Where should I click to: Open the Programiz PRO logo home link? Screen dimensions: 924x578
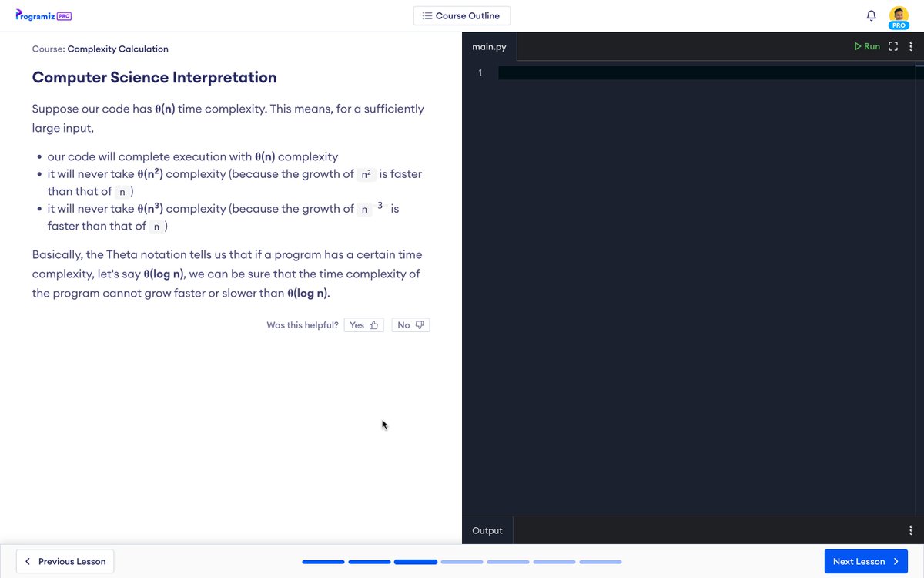(x=43, y=15)
